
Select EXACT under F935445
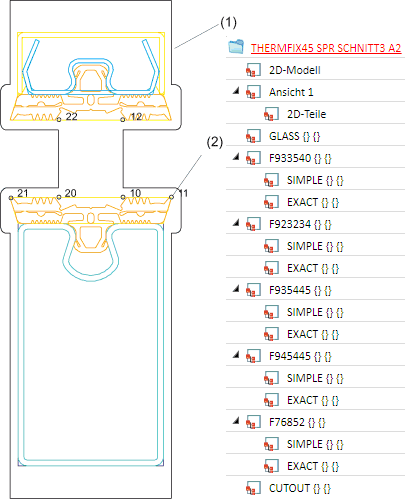(x=313, y=334)
